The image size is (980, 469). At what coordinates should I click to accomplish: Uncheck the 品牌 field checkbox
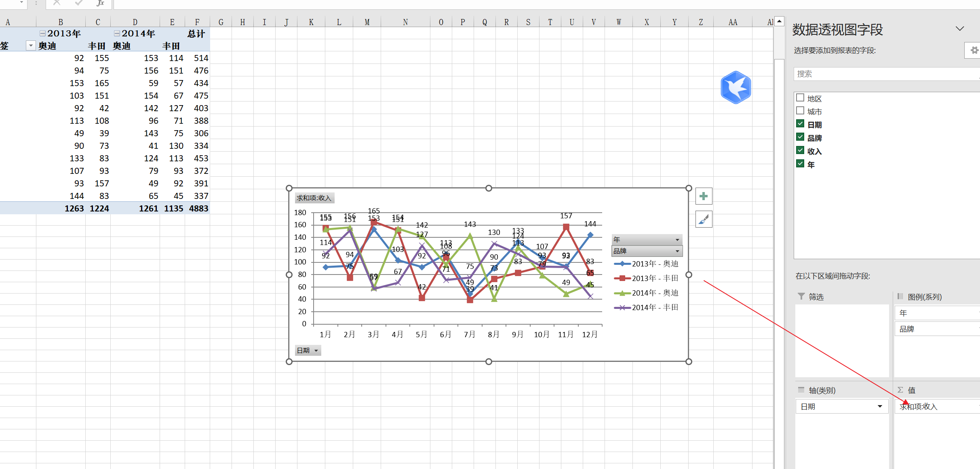(x=800, y=137)
